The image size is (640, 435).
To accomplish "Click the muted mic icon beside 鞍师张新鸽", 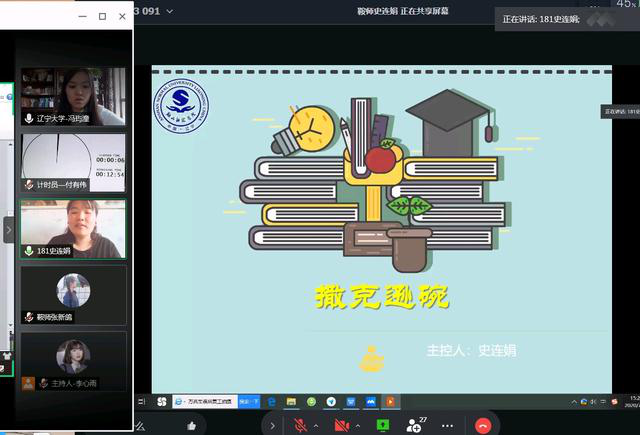I will [x=29, y=317].
